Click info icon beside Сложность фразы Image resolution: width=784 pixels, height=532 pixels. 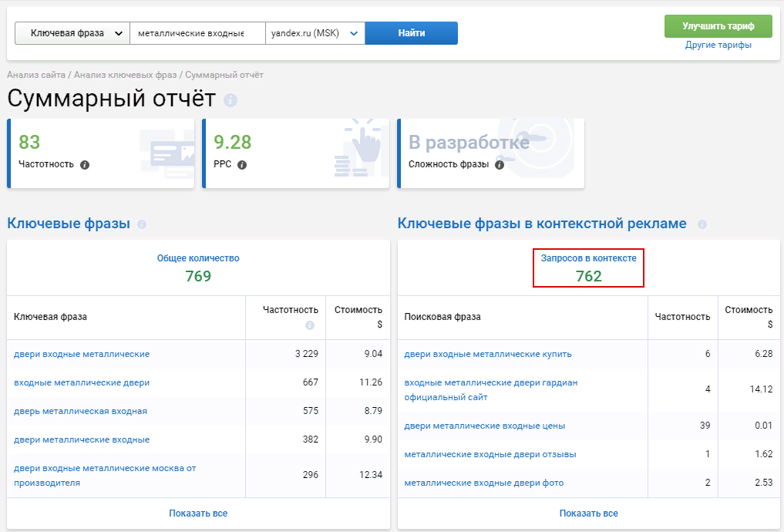(500, 165)
